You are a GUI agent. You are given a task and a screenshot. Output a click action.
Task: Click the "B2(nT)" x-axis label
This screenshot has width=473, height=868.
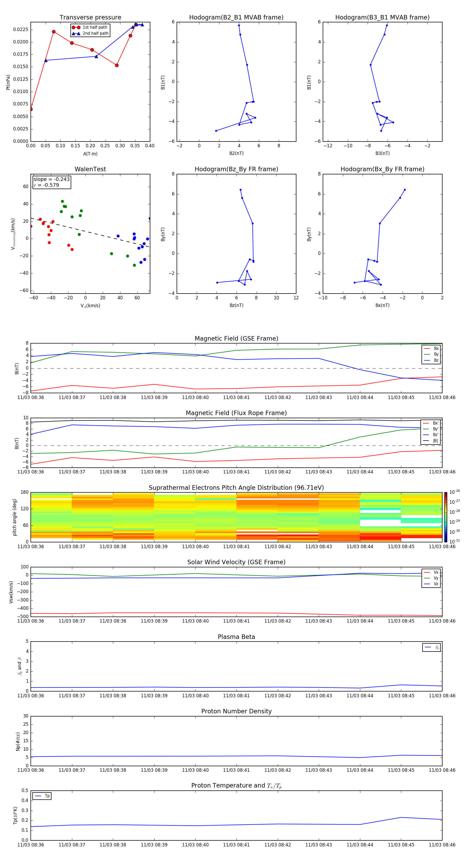[x=236, y=153]
